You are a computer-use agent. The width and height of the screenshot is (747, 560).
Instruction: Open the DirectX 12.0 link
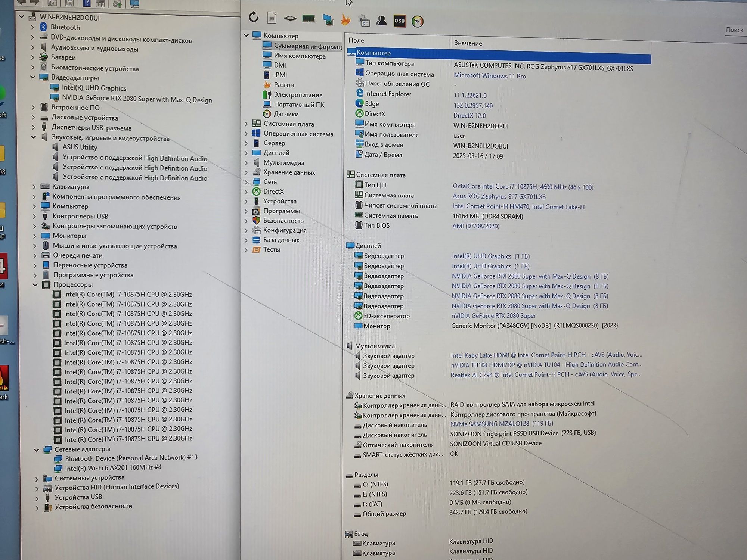pyautogui.click(x=469, y=115)
